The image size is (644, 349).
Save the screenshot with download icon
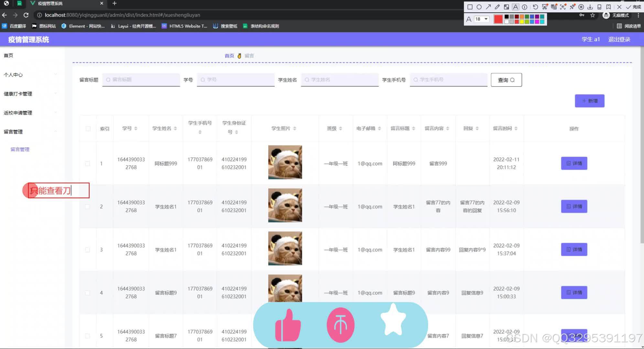point(590,7)
